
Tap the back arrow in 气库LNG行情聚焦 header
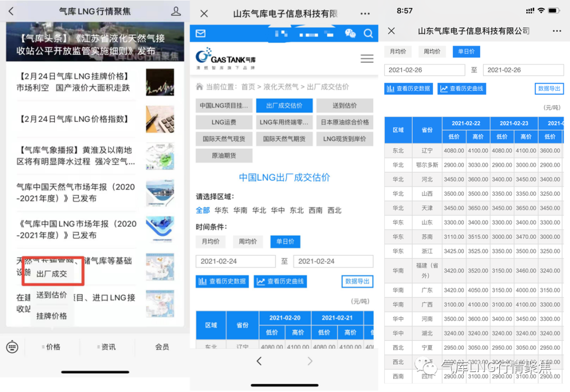pos(11,11)
